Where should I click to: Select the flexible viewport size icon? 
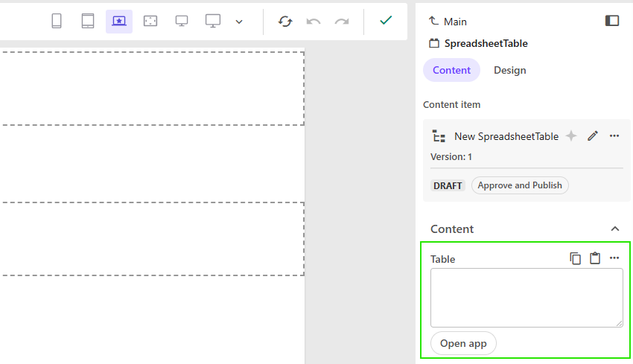pyautogui.click(x=150, y=21)
